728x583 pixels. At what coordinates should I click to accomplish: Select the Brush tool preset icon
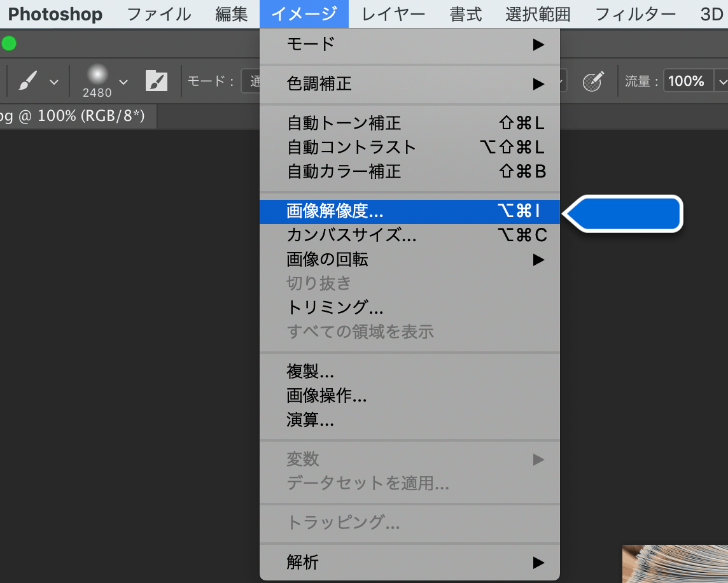coord(28,81)
